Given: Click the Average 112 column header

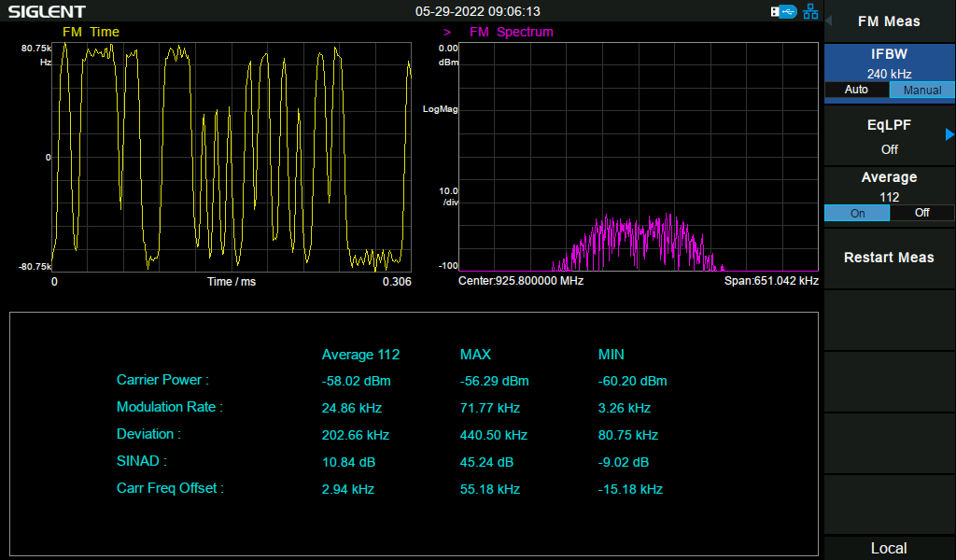Looking at the screenshot, I should pyautogui.click(x=360, y=355).
